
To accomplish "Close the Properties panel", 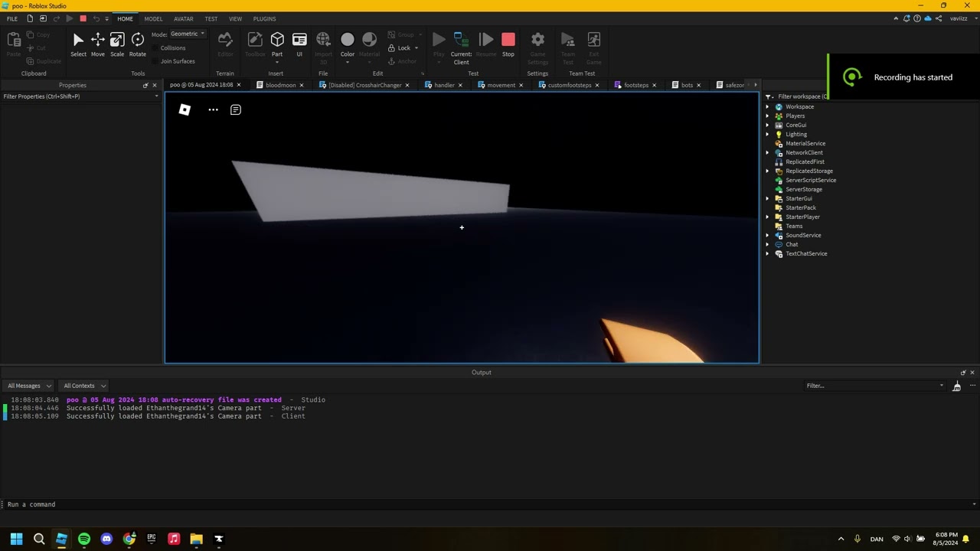I will coord(154,85).
